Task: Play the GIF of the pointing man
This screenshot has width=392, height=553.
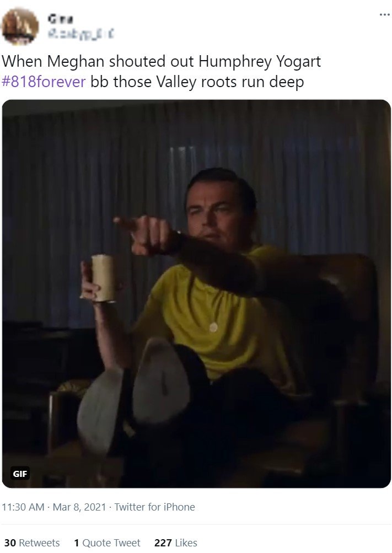Action: (196, 294)
